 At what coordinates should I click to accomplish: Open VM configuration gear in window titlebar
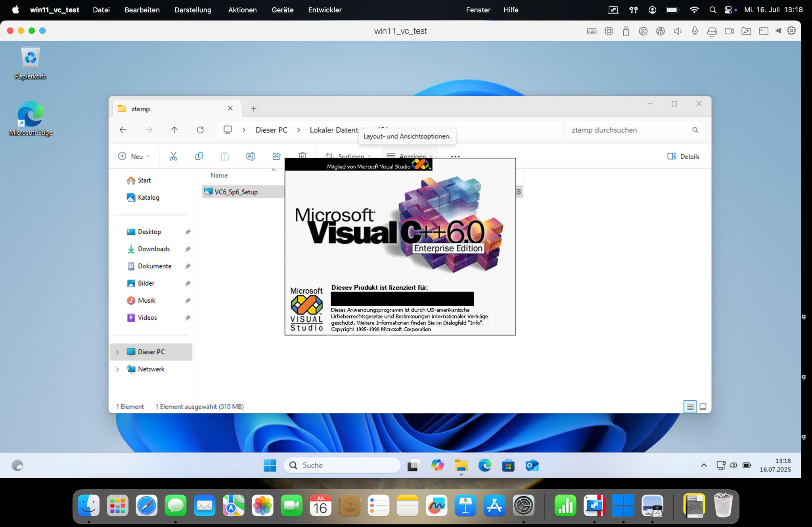coord(791,31)
